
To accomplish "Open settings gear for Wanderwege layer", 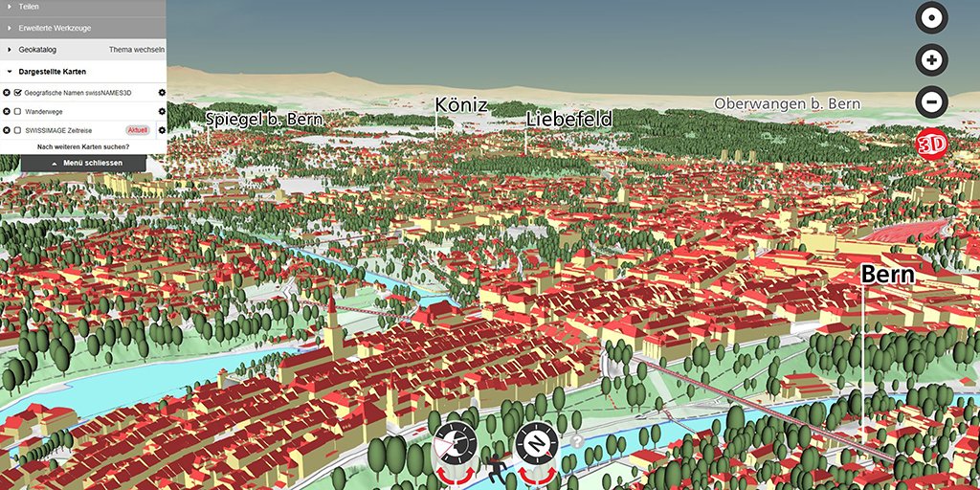I will coord(162,112).
